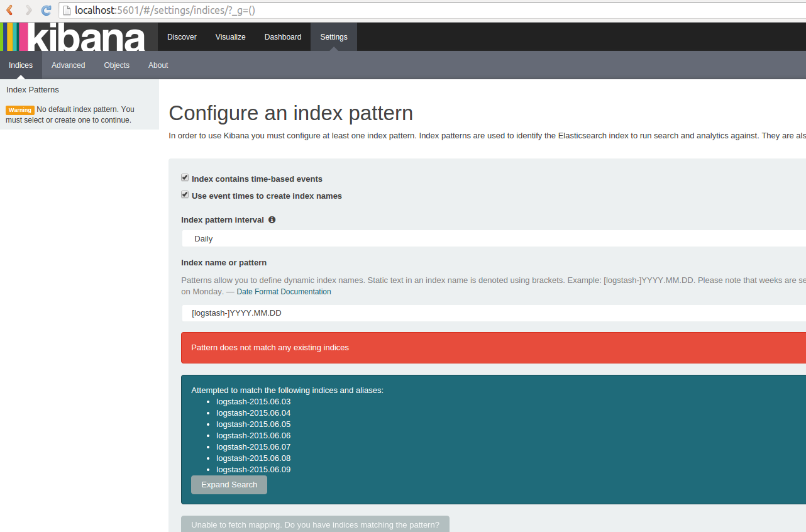Click the 'Attempted to match the following' text
The width and height of the screenshot is (806, 532).
287,391
